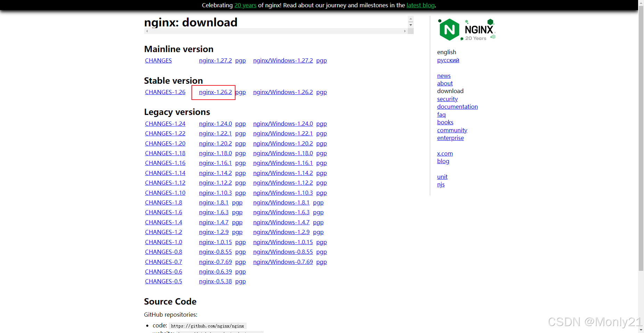644x333 pixels.
Task: Download nginx/Windows-1.2.9
Action: [281, 232]
